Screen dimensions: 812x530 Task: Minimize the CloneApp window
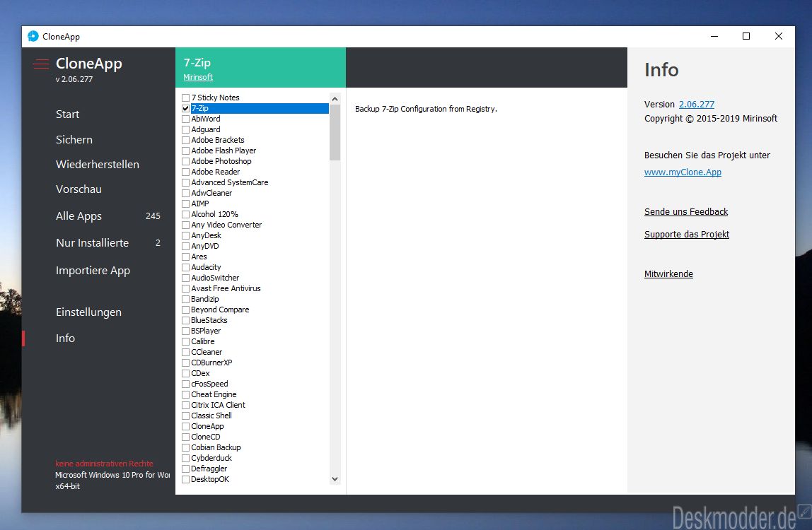pos(714,36)
